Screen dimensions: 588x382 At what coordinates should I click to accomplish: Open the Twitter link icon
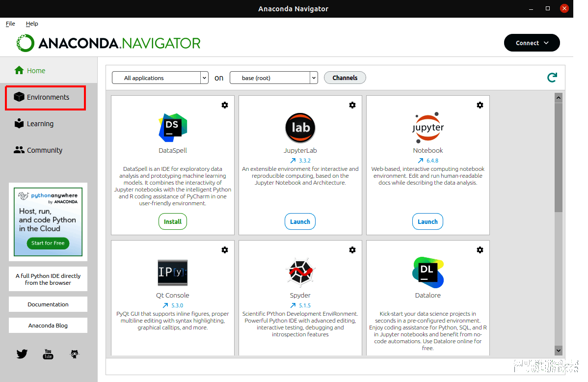pos(22,354)
